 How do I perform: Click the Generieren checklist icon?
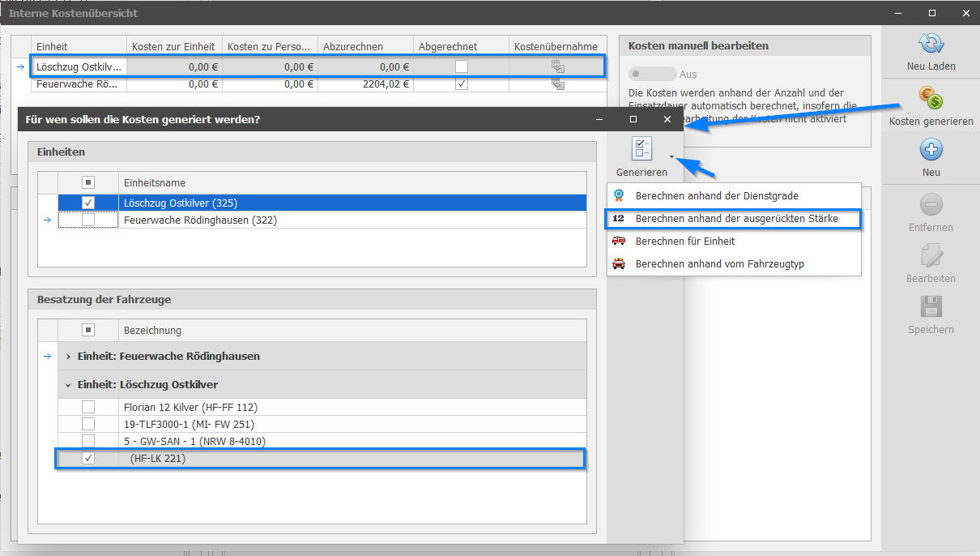pyautogui.click(x=641, y=148)
